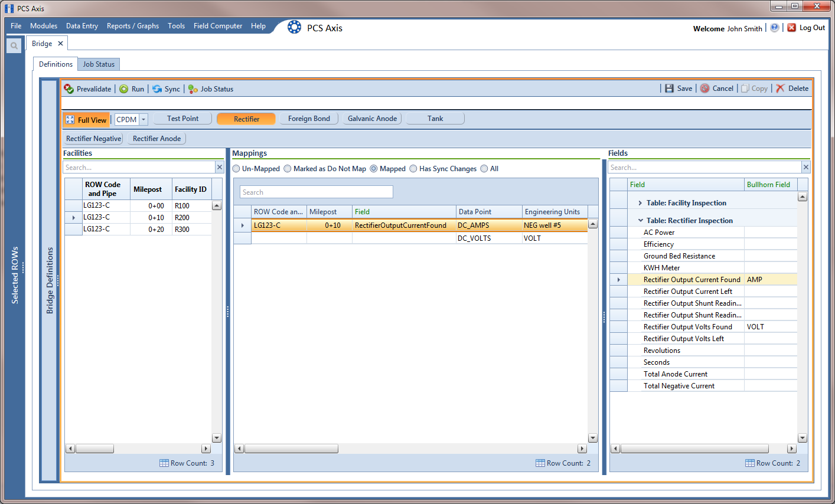Select facility row R300
This screenshot has width=835, height=504.
[138, 230]
